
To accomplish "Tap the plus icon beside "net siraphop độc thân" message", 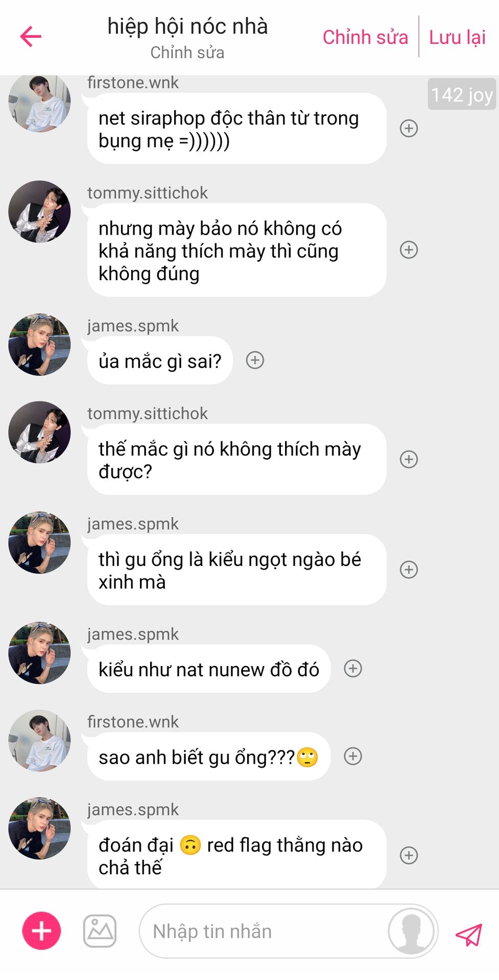I will (409, 129).
